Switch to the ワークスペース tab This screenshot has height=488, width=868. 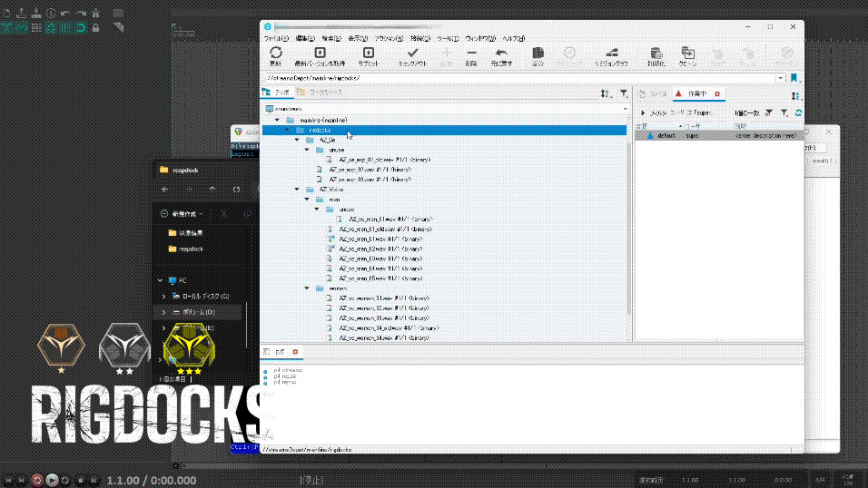320,93
